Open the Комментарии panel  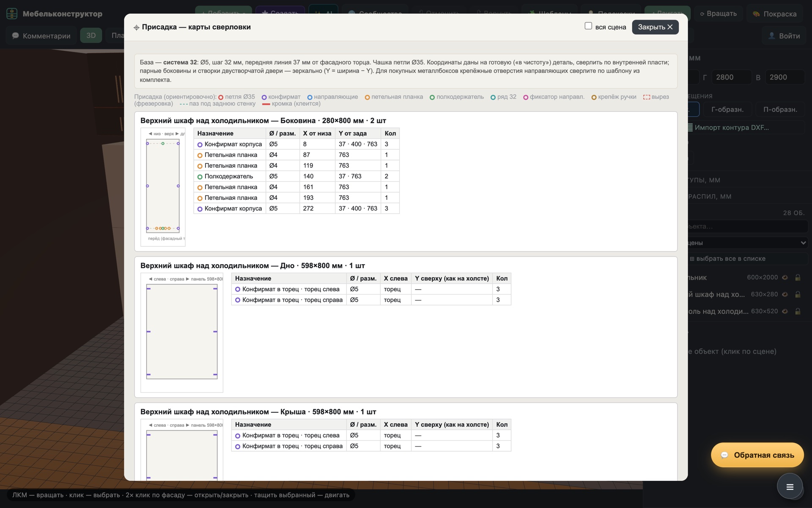pos(41,36)
